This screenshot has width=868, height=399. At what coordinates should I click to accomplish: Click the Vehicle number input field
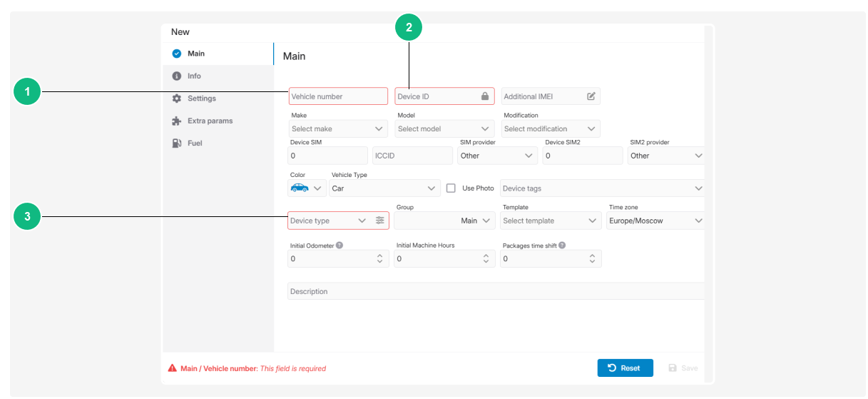point(338,96)
